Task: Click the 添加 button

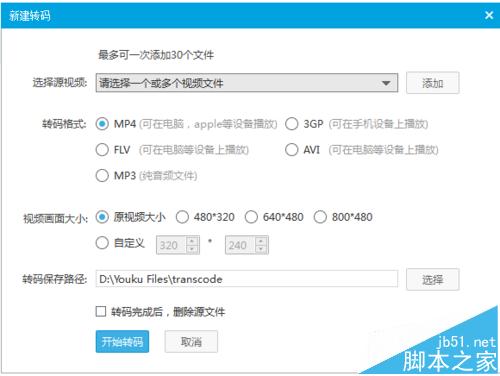Action: pos(432,83)
